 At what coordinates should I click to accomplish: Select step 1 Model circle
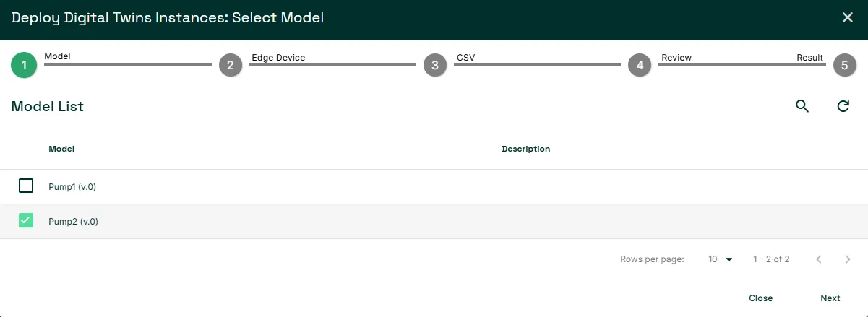[x=24, y=65]
